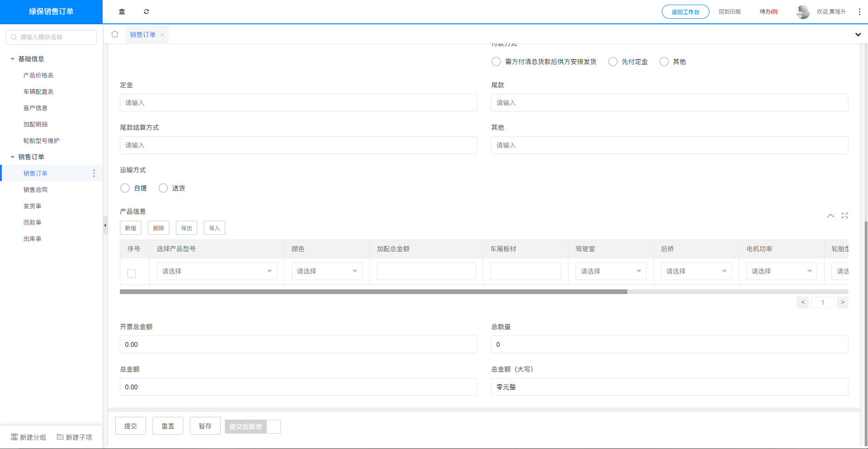This screenshot has width=868, height=449.
Task: Click inside the 定金 input field
Action: point(298,103)
